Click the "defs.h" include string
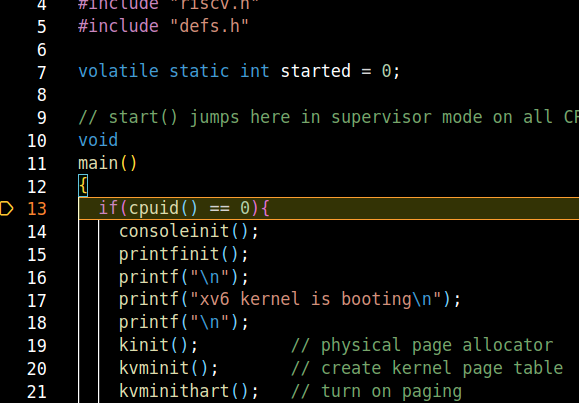The width and height of the screenshot is (579, 403). coord(209,26)
